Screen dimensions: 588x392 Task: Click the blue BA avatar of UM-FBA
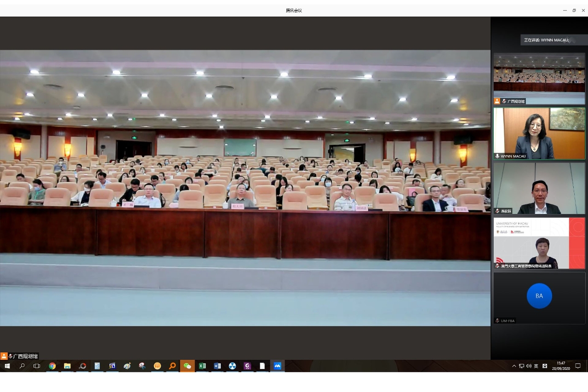[539, 296]
